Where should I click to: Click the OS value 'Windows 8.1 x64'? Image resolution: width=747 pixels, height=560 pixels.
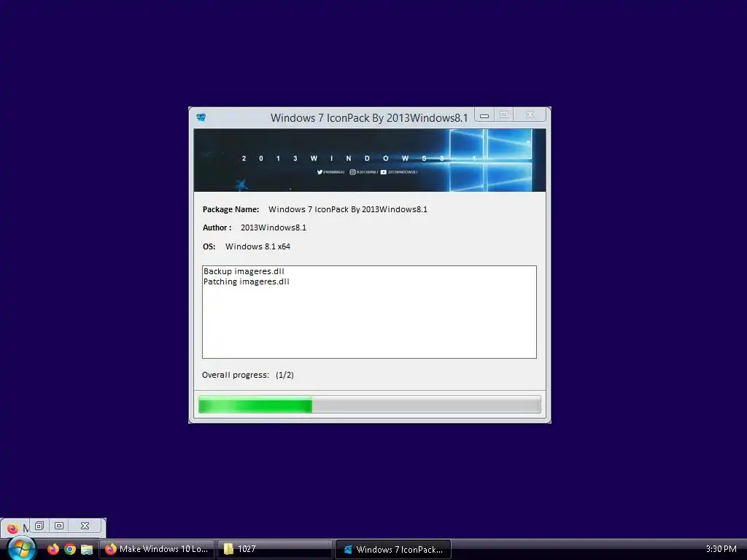pos(258,246)
